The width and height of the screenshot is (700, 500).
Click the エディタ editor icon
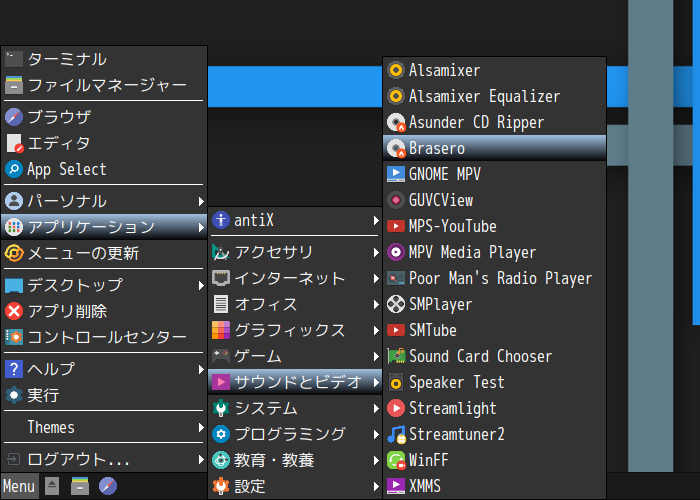[15, 143]
